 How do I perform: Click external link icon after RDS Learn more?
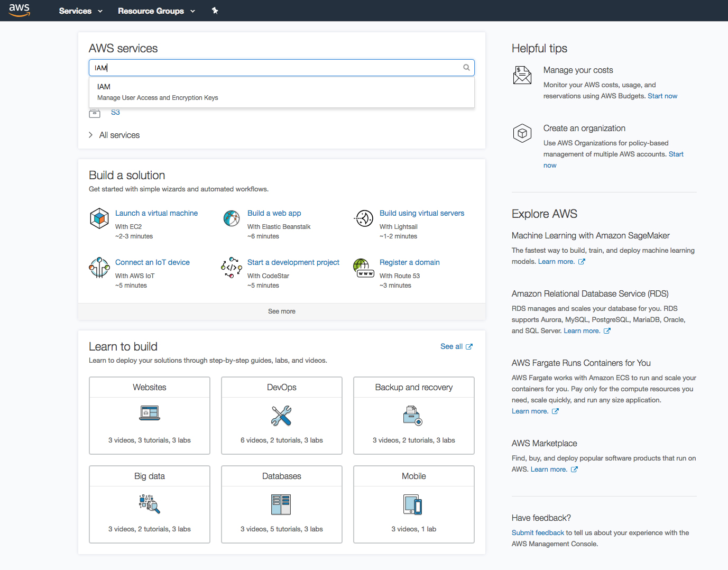[x=607, y=330]
